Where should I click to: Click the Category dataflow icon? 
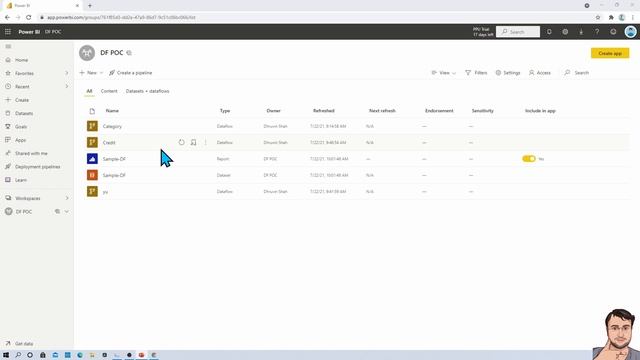(92, 126)
